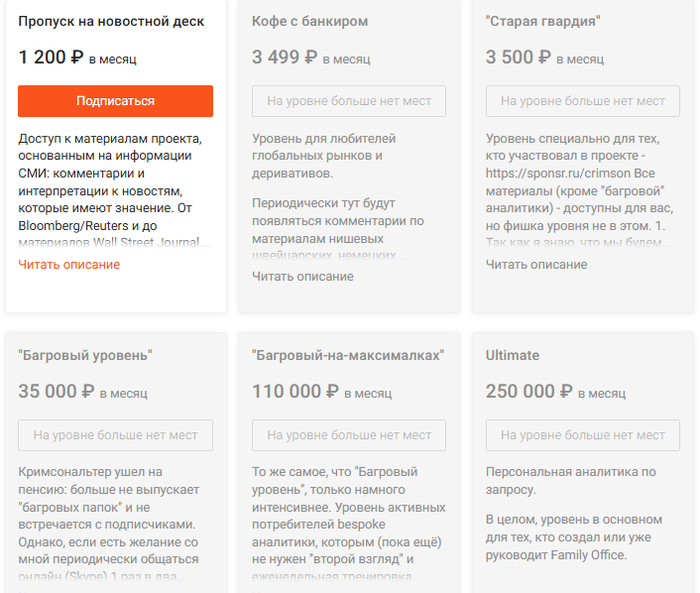Select the Пропуск на новостной деск title
Image resolution: width=700 pixels, height=593 pixels.
111,21
